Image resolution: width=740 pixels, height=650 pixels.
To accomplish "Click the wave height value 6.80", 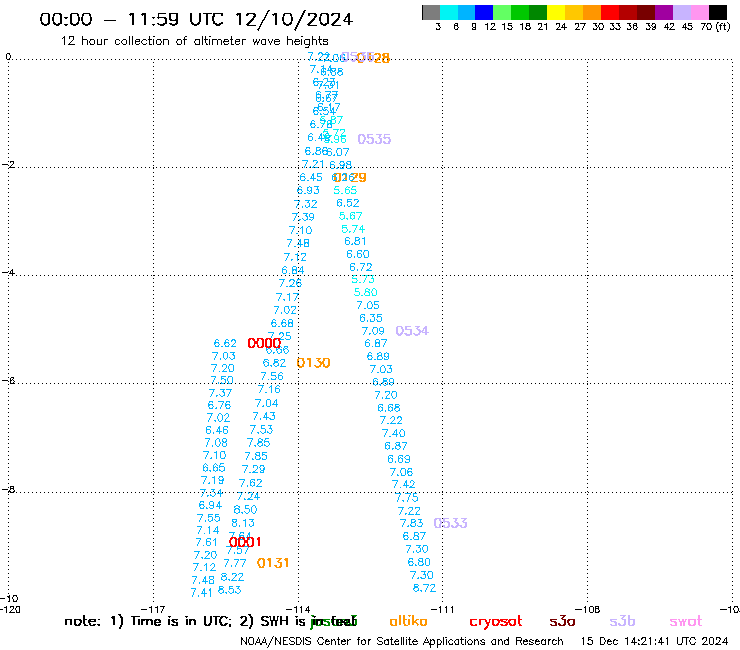I will click(x=419, y=562).
